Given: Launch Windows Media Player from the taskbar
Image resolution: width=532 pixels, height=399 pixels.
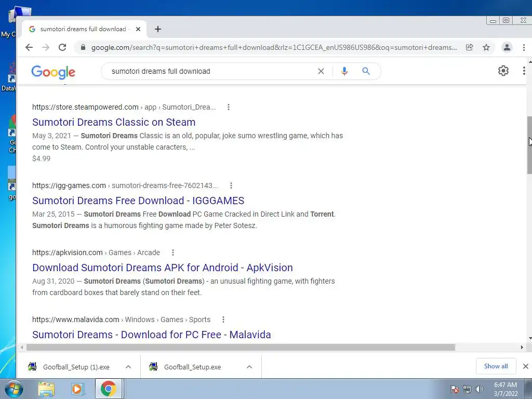Looking at the screenshot, I should tap(78, 389).
